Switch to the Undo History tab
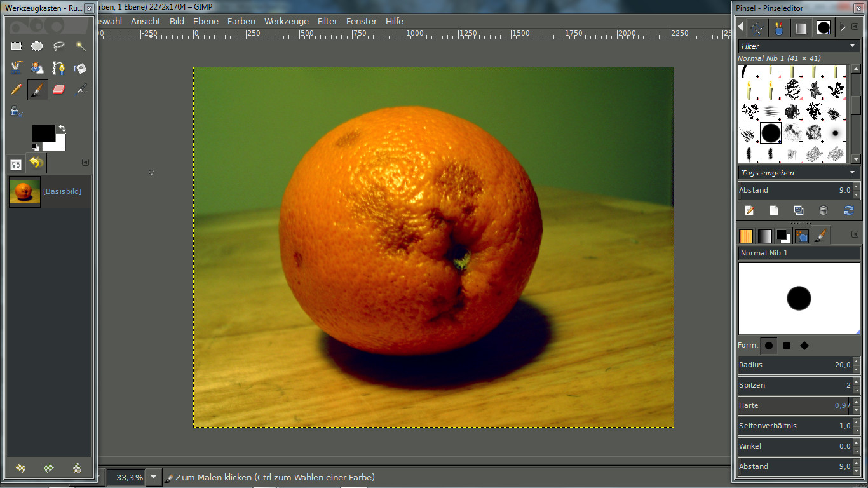 click(x=36, y=163)
